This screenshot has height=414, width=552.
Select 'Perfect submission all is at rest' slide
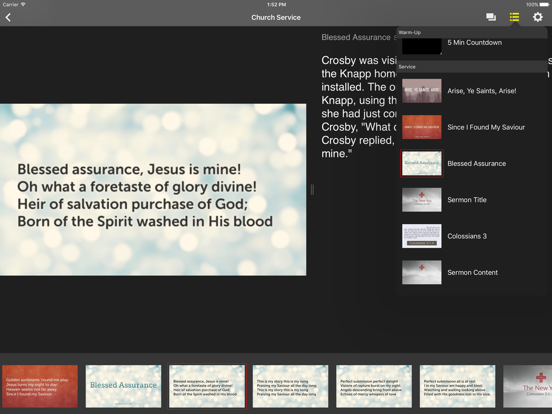(457, 386)
